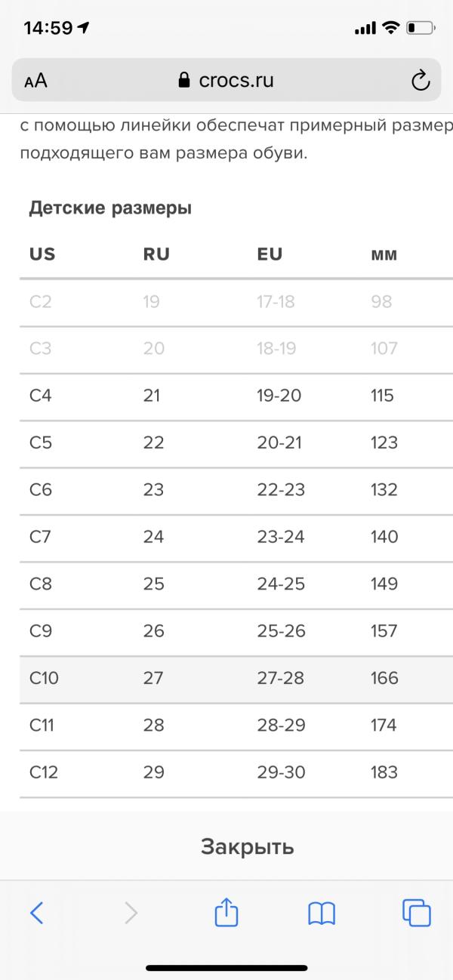The height and width of the screenshot is (980, 453).
Task: Tap the Safari back arrow
Action: click(x=36, y=914)
